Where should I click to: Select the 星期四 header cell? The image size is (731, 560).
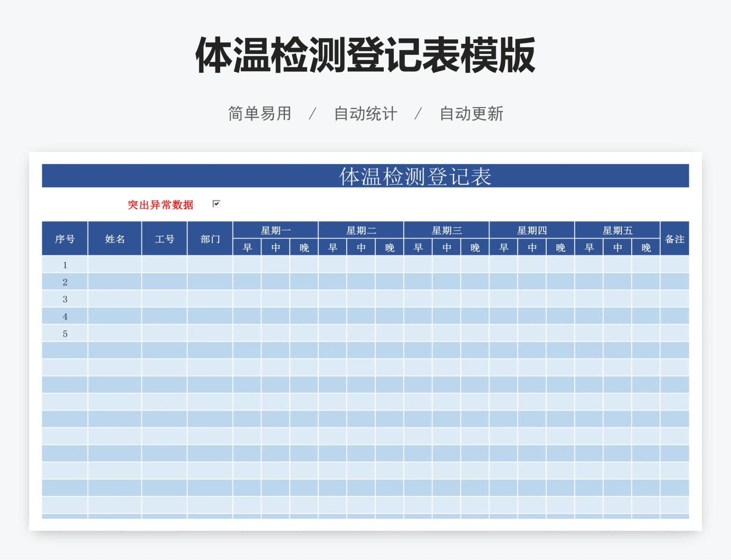[531, 229]
